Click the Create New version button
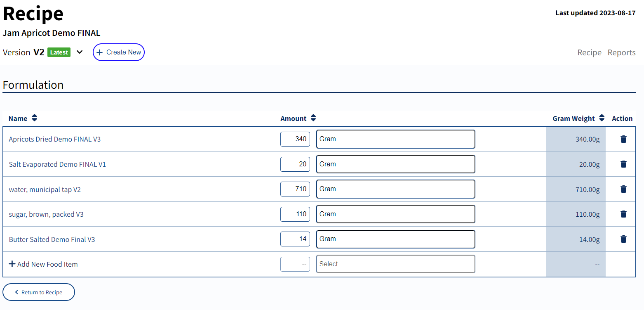 119,52
